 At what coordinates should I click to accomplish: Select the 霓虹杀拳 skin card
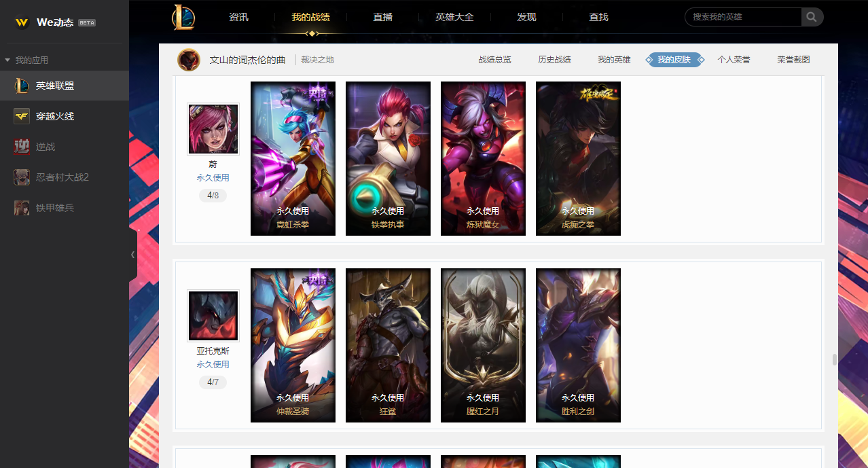tap(293, 159)
